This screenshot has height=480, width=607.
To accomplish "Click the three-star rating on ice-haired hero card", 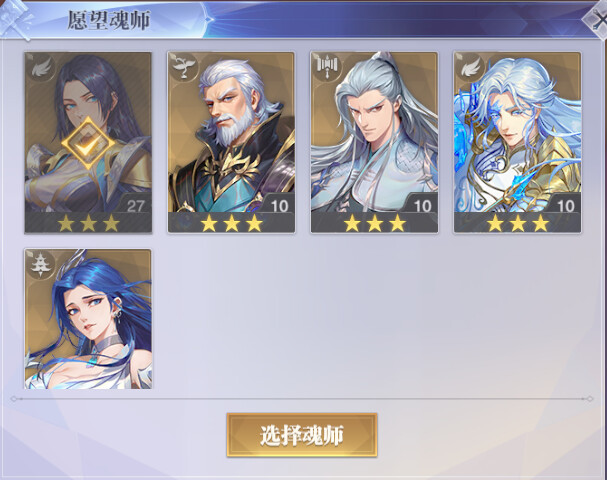I will pyautogui.click(x=518, y=223).
